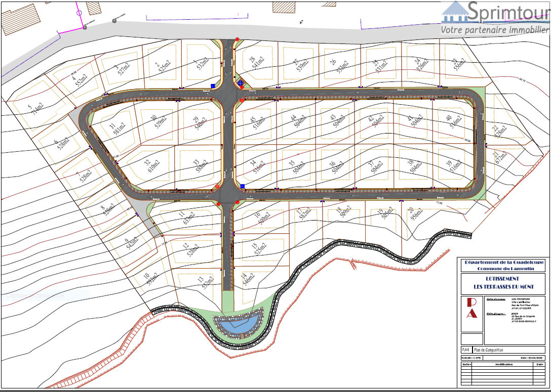Select lot 5 labeled 714m2

tap(35, 110)
